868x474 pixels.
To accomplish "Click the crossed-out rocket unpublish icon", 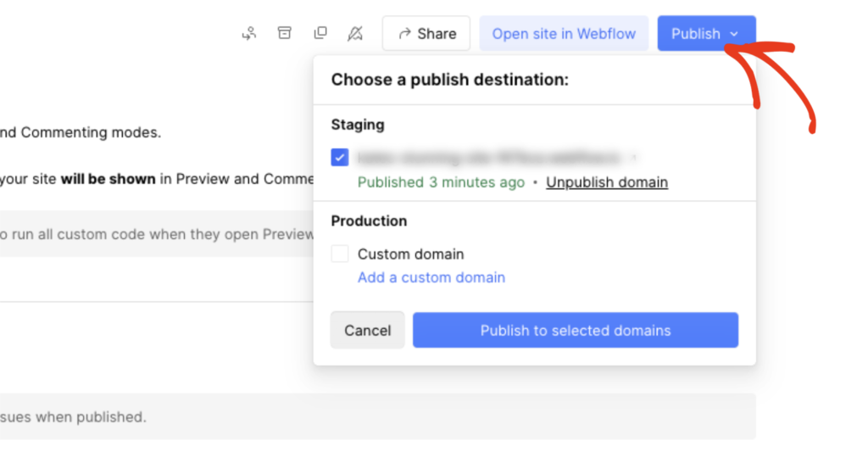I will [355, 34].
